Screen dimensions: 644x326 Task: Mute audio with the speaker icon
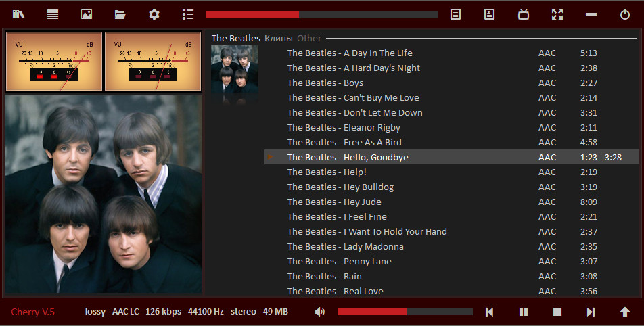click(x=320, y=312)
